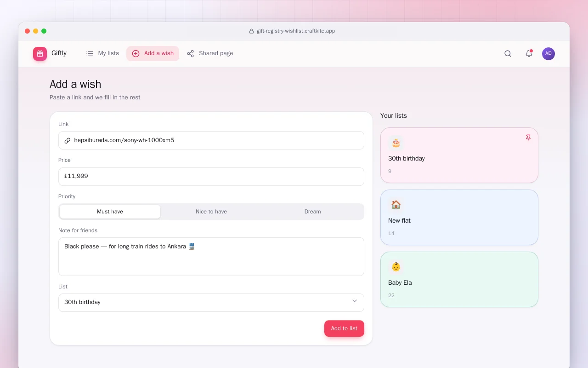Click the Add a wish page heading

[75, 84]
